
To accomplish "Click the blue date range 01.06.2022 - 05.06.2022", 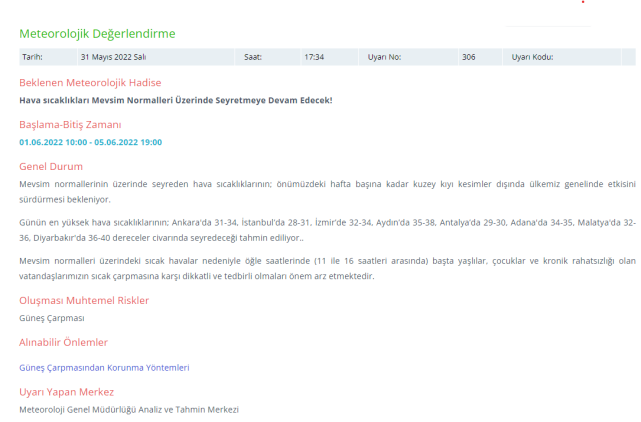I will [90, 142].
